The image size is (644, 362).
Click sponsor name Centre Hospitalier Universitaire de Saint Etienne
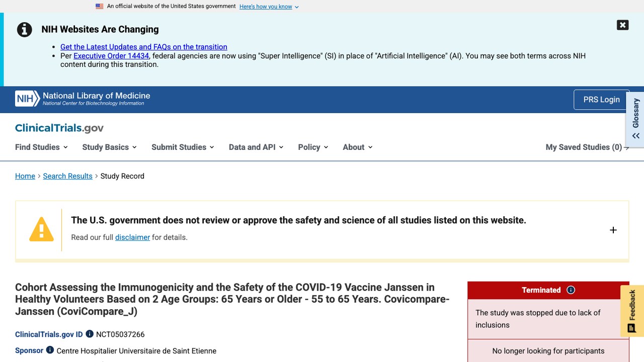point(136,351)
